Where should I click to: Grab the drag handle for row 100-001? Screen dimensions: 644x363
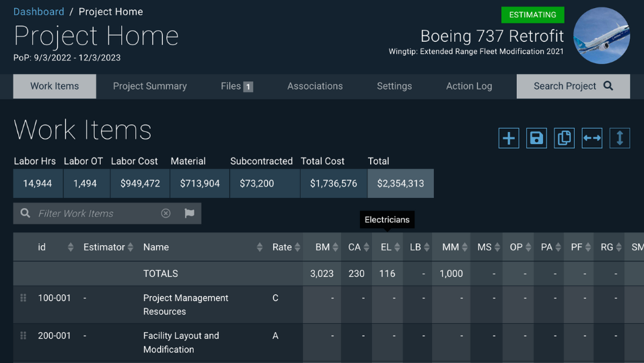pos(24,298)
